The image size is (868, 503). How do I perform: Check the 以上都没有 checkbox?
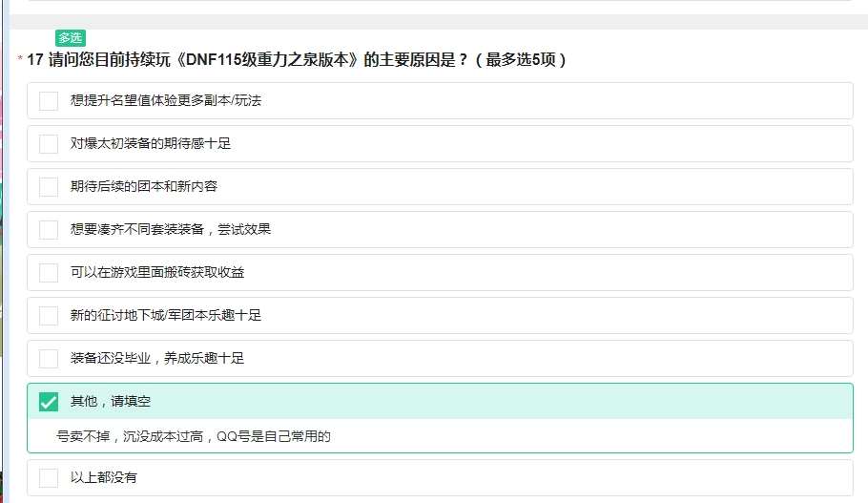[49, 477]
